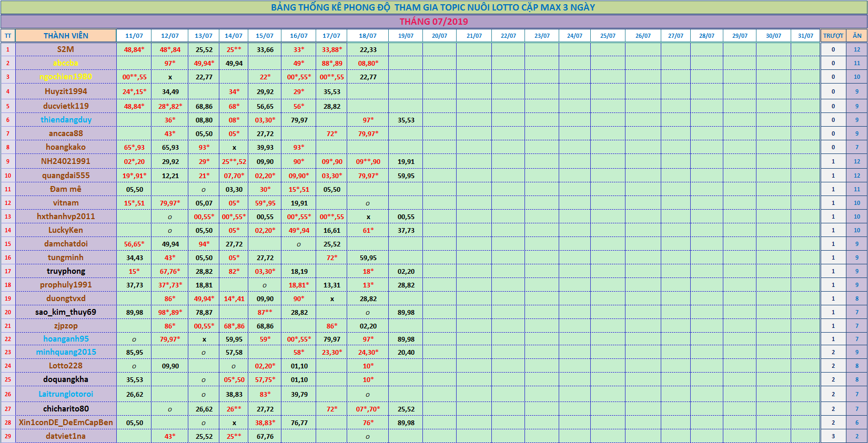This screenshot has width=868, height=443.
Task: Select the 18/07 date column header
Action: tap(368, 36)
